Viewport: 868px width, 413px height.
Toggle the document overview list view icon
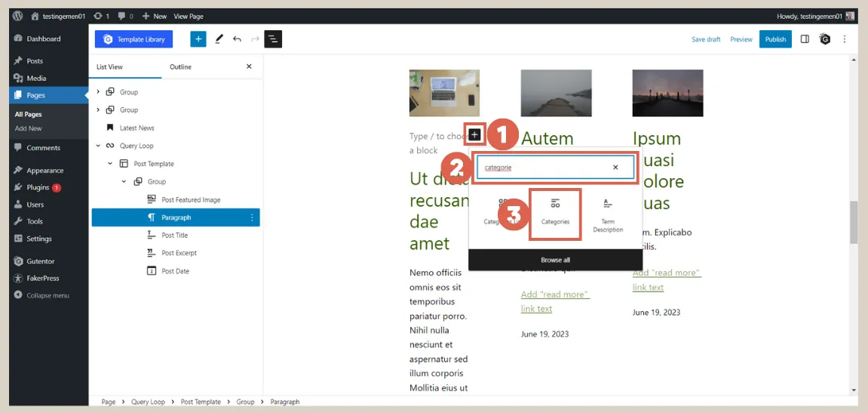(x=273, y=39)
